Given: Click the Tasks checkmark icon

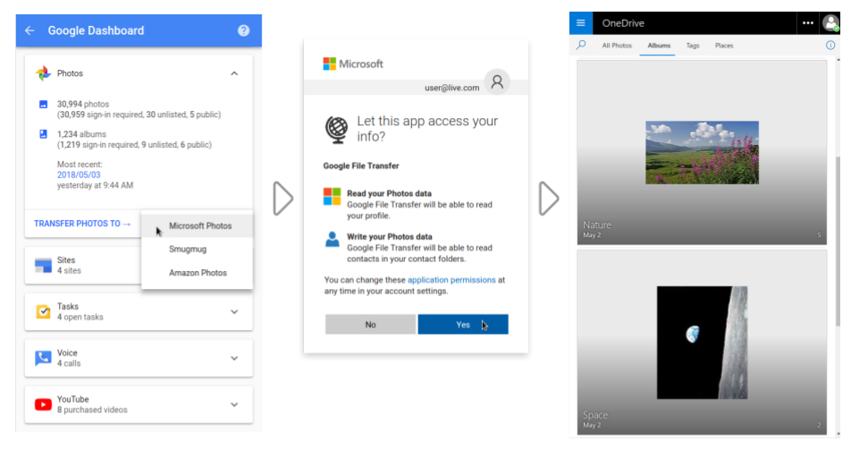Looking at the screenshot, I should pyautogui.click(x=43, y=311).
